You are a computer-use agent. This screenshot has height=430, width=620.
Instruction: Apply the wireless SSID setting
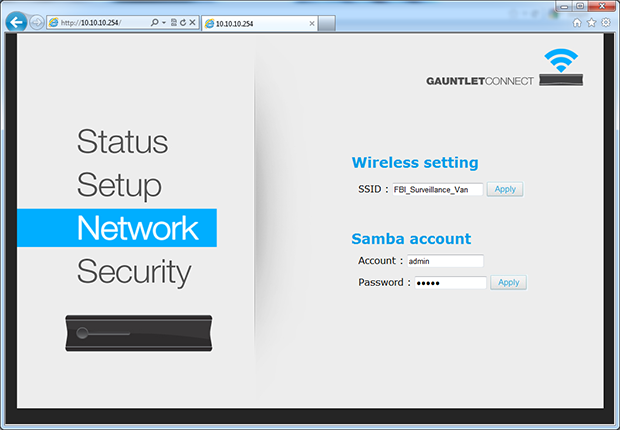[505, 189]
